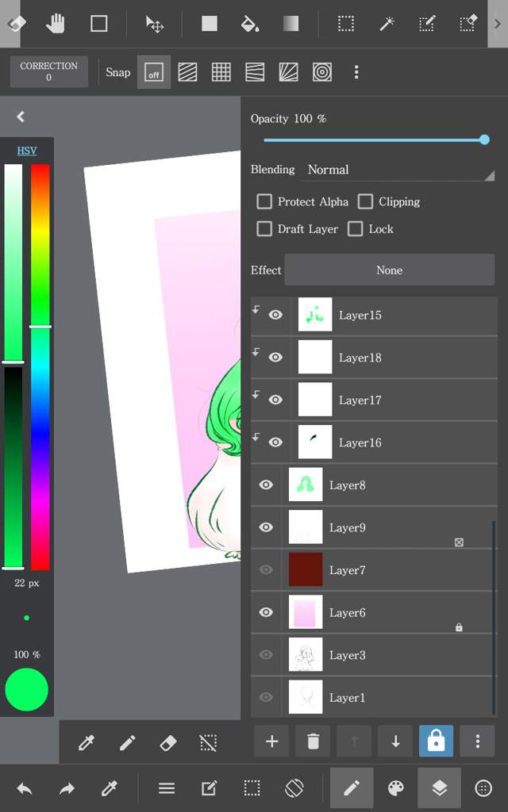Open the Blending Normal dropdown
The image size is (508, 812).
click(x=398, y=170)
